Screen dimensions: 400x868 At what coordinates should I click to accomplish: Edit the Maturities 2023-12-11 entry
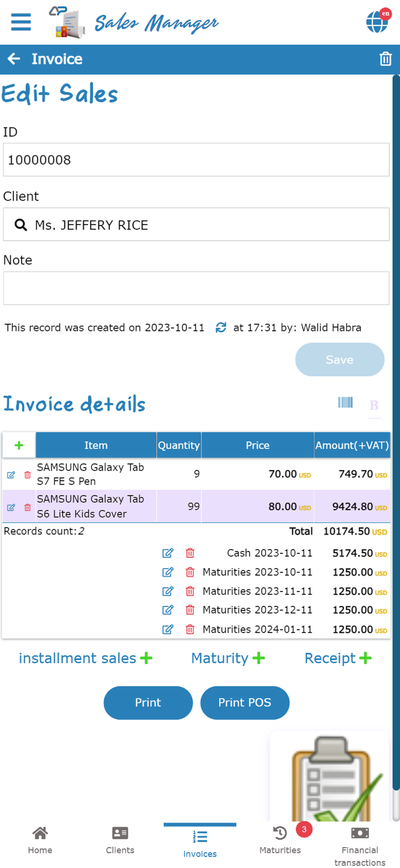(168, 609)
